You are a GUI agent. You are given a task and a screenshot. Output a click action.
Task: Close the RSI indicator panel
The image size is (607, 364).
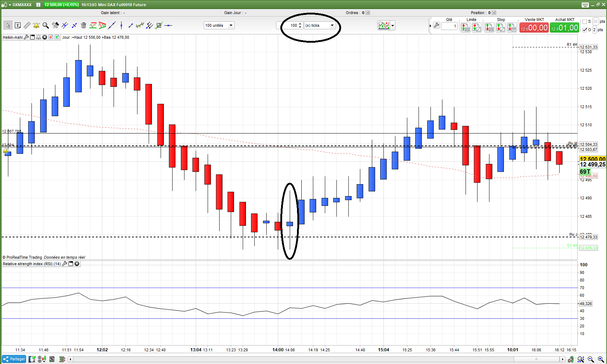pos(77,264)
